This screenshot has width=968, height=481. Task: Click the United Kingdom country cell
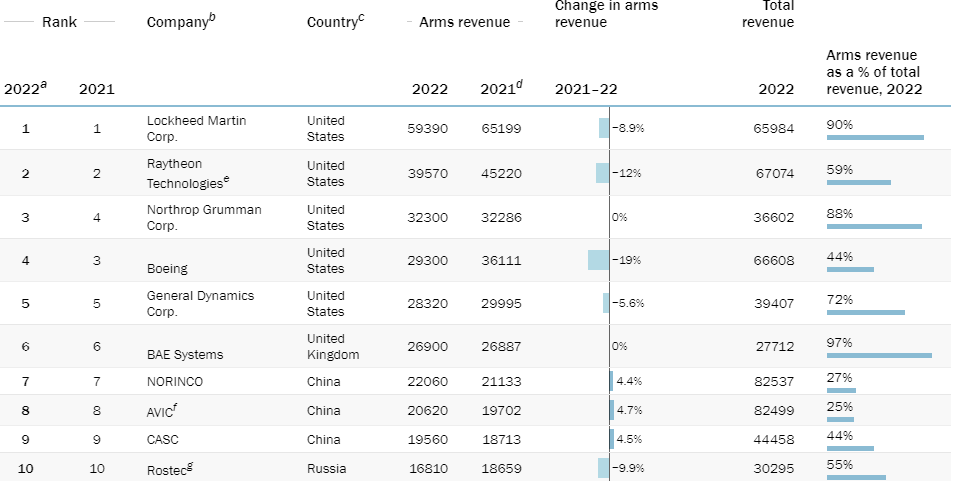(333, 346)
